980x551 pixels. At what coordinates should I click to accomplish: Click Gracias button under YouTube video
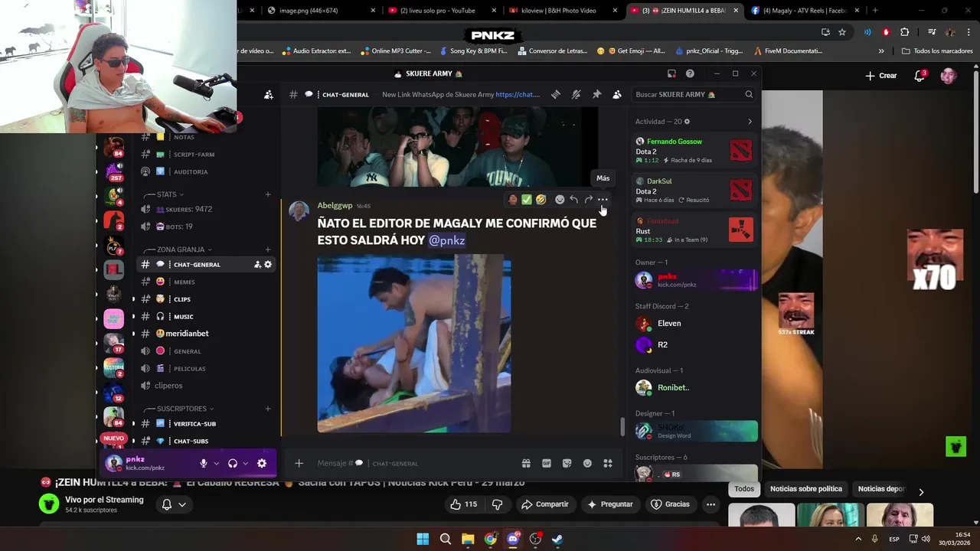pos(670,504)
